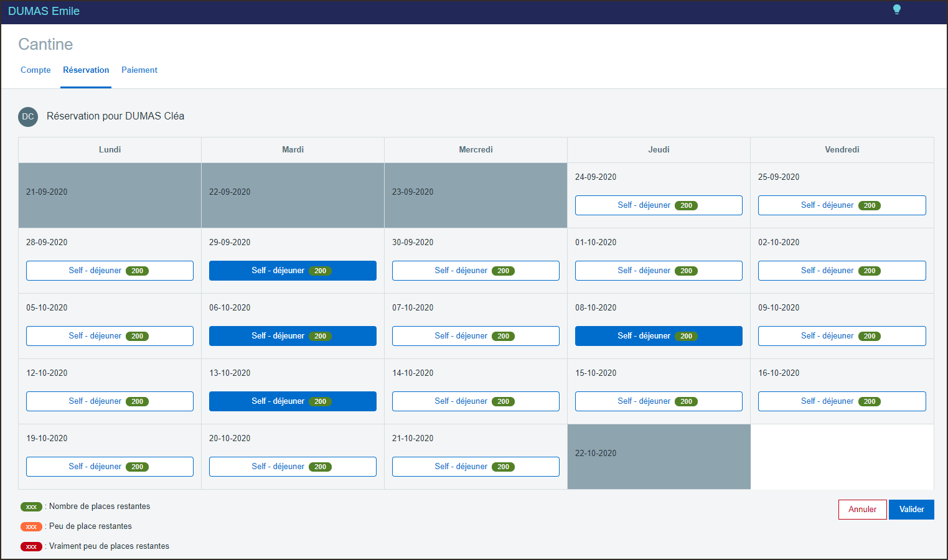The width and height of the screenshot is (948, 560).
Task: Reserve lunch for Wednesday 07-10-2020
Action: (x=476, y=336)
